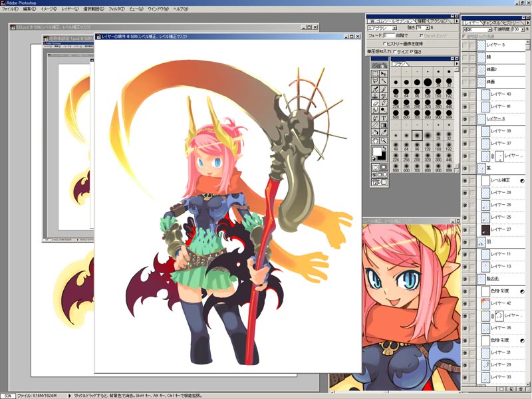The image size is (532, 399).
Task: Click the フェード value input field
Action: pos(388,35)
